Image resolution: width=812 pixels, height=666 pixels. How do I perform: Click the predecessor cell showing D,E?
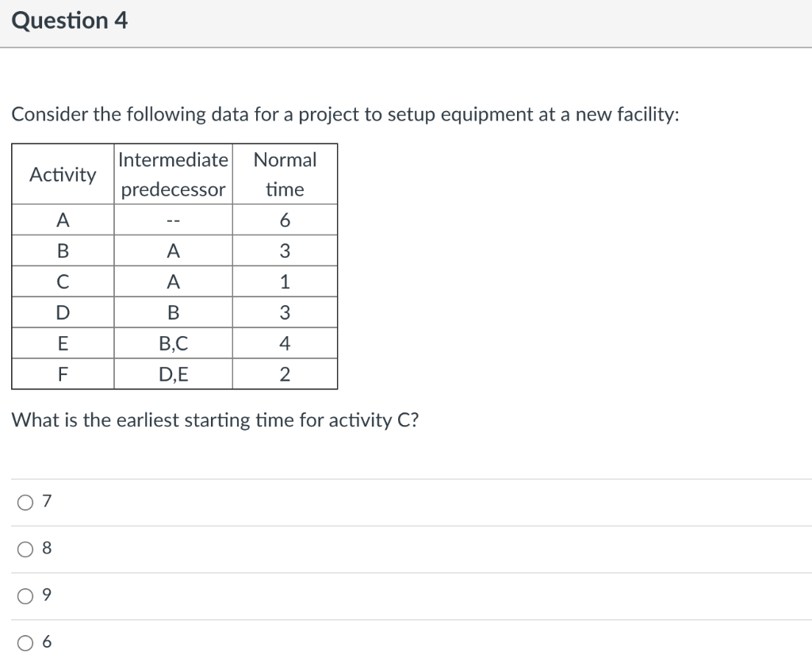pos(173,373)
